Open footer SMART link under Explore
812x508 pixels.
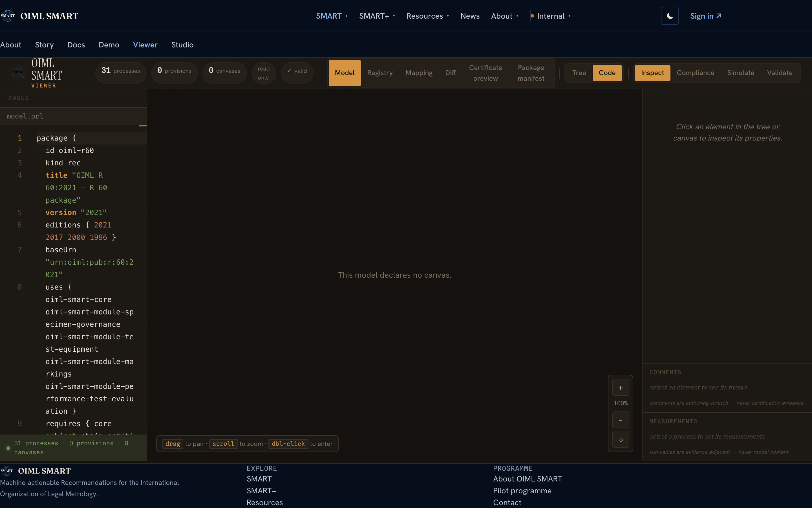(x=259, y=479)
